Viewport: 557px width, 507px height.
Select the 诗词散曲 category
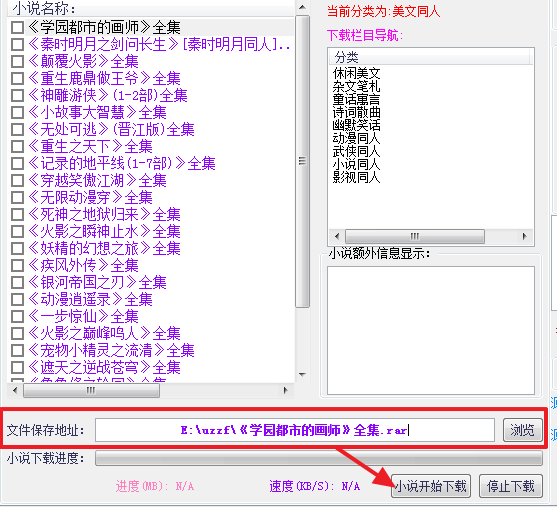(x=356, y=112)
